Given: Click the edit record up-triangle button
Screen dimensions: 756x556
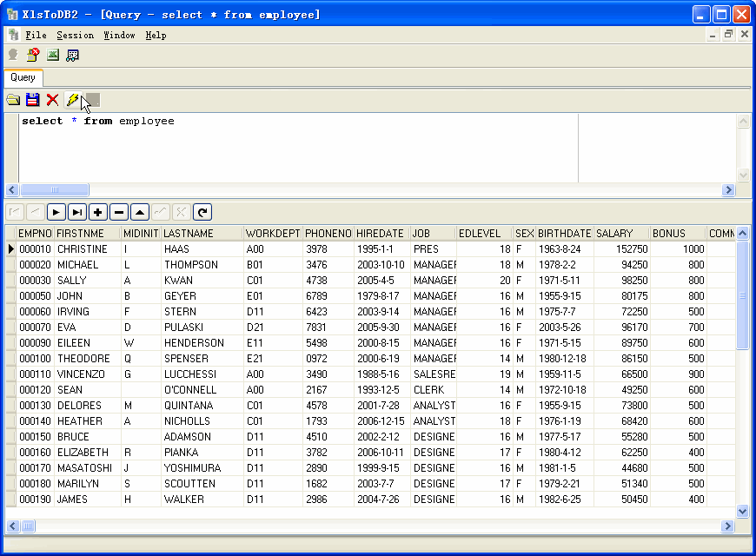Looking at the screenshot, I should tap(140, 212).
